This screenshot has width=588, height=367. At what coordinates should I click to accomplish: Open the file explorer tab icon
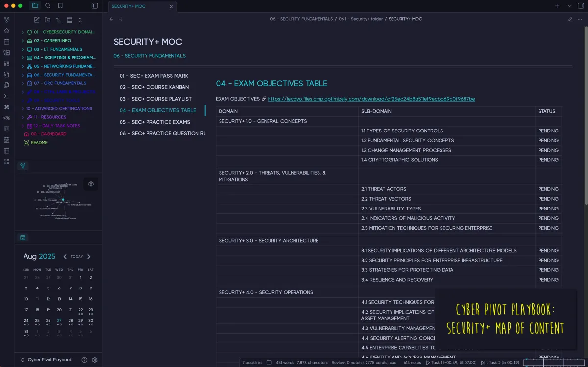tap(35, 6)
